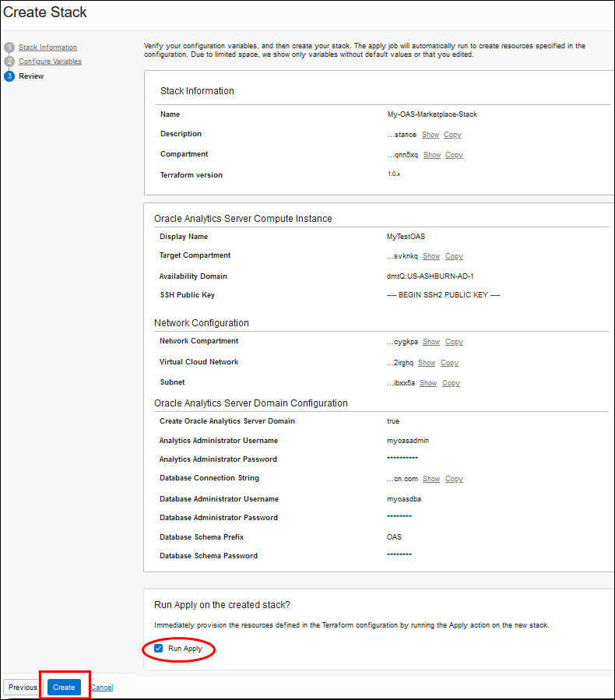Show the Database Connection String
The image size is (615, 700).
pyautogui.click(x=431, y=479)
